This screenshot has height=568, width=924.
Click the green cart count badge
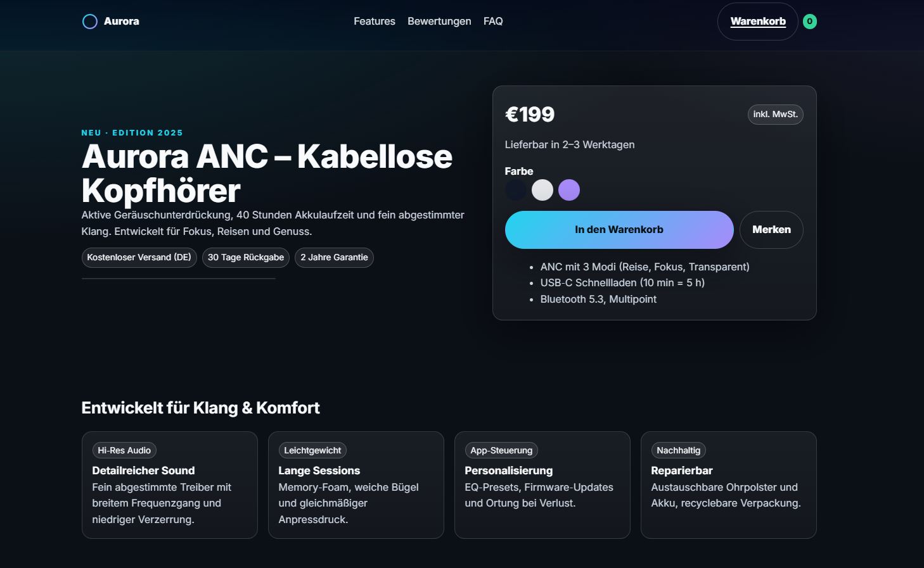(x=809, y=22)
